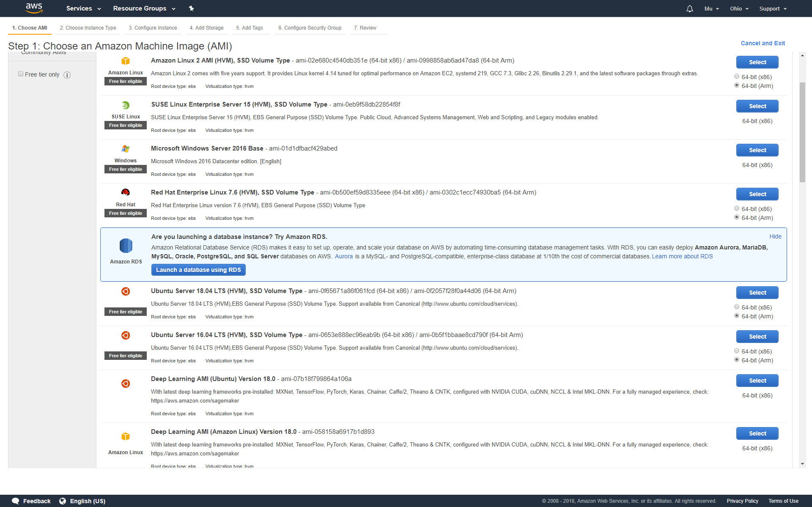Click the SUSE Linux chameleon icon
Screen dimensions: 812x507
tap(126, 105)
